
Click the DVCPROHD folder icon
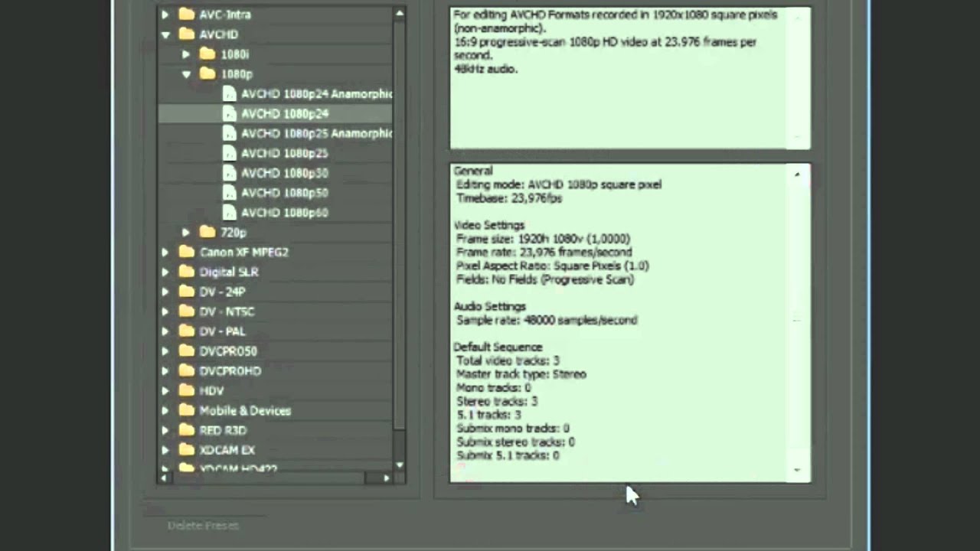(x=187, y=370)
